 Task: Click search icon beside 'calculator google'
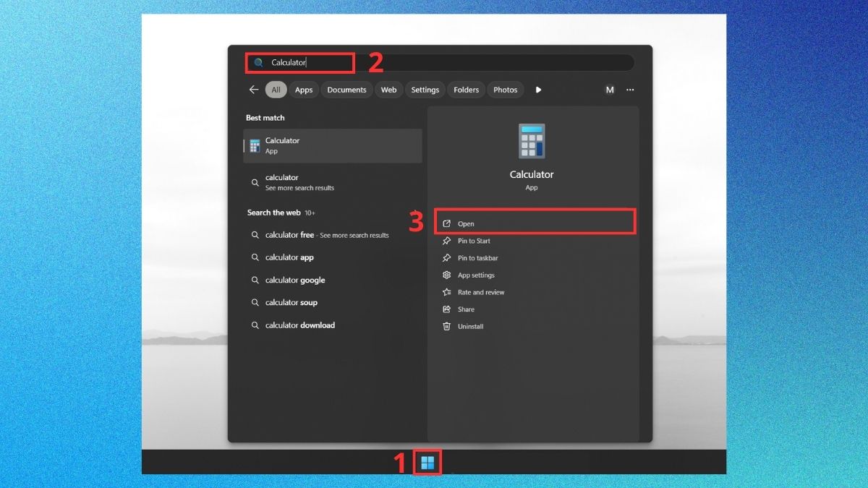(255, 280)
